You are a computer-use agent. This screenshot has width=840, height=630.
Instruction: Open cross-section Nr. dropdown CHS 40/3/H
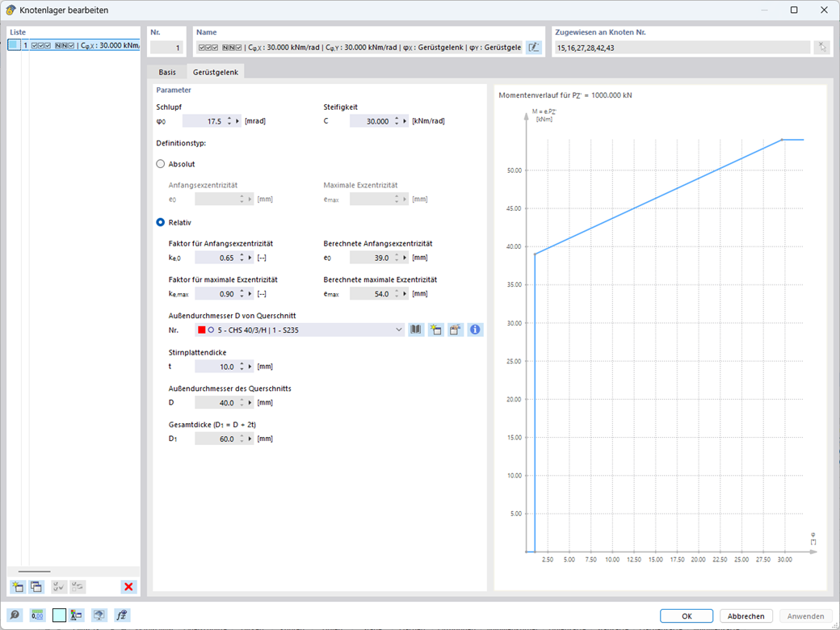click(300, 330)
